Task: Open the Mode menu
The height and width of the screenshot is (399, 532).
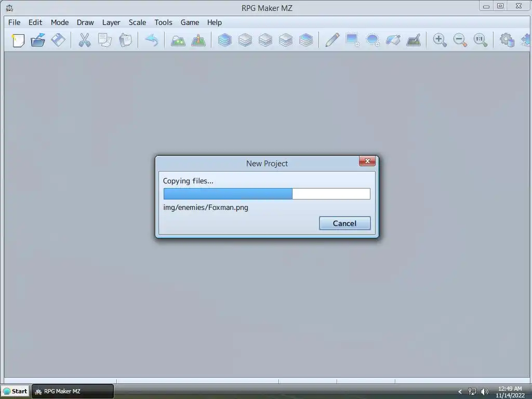Action: point(60,22)
